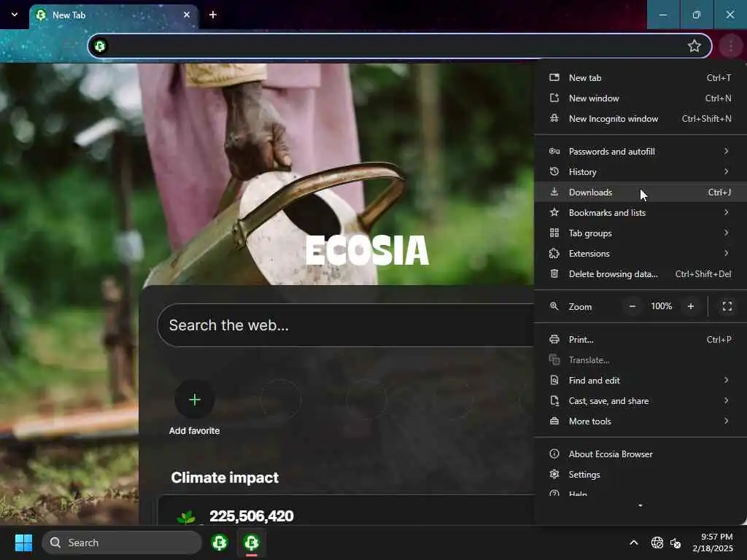Expand Bookmarks and lists submenu
747x560 pixels.
point(640,213)
